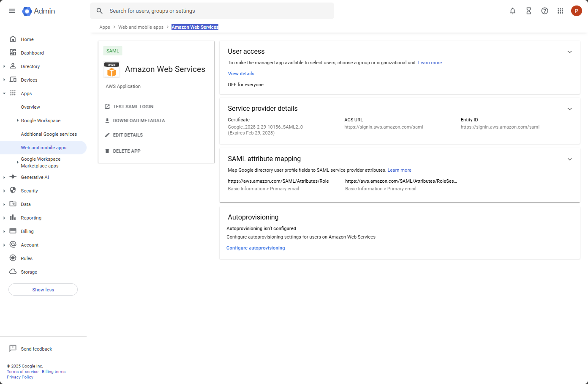The width and height of the screenshot is (588, 384).
Task: Select Web and mobile apps menu item
Action: click(x=43, y=148)
